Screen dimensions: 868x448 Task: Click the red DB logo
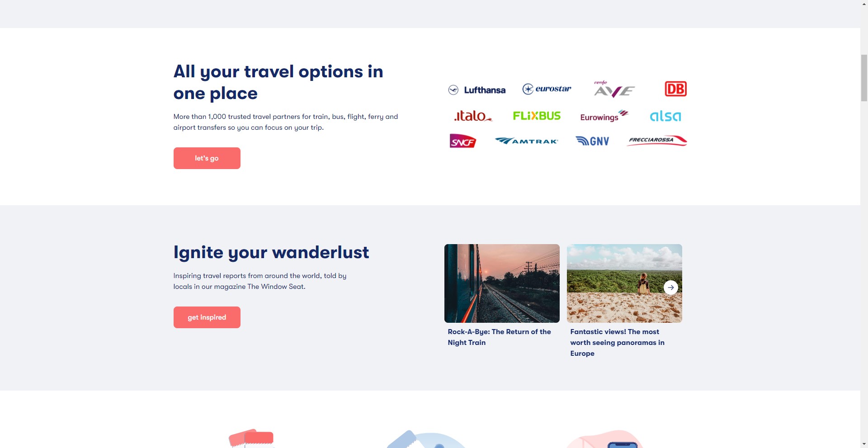tap(675, 89)
